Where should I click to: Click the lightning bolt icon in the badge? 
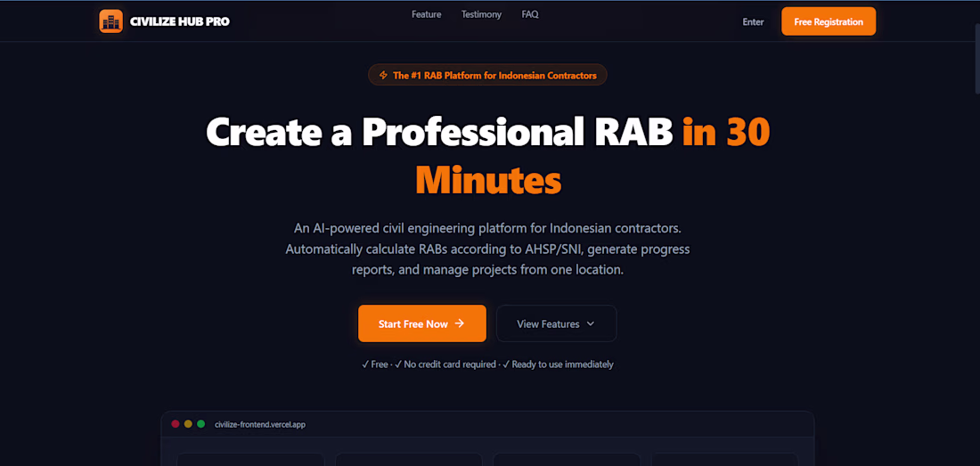tap(383, 76)
